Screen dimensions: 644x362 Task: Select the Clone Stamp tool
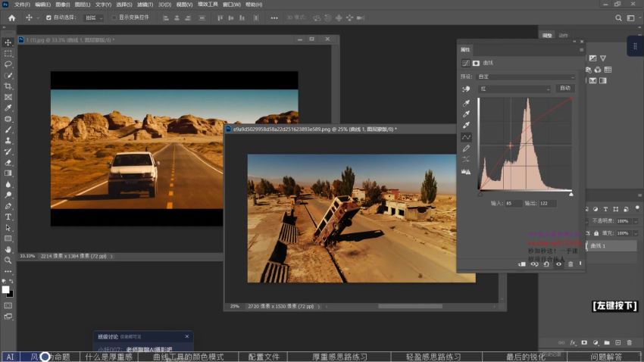click(8, 140)
